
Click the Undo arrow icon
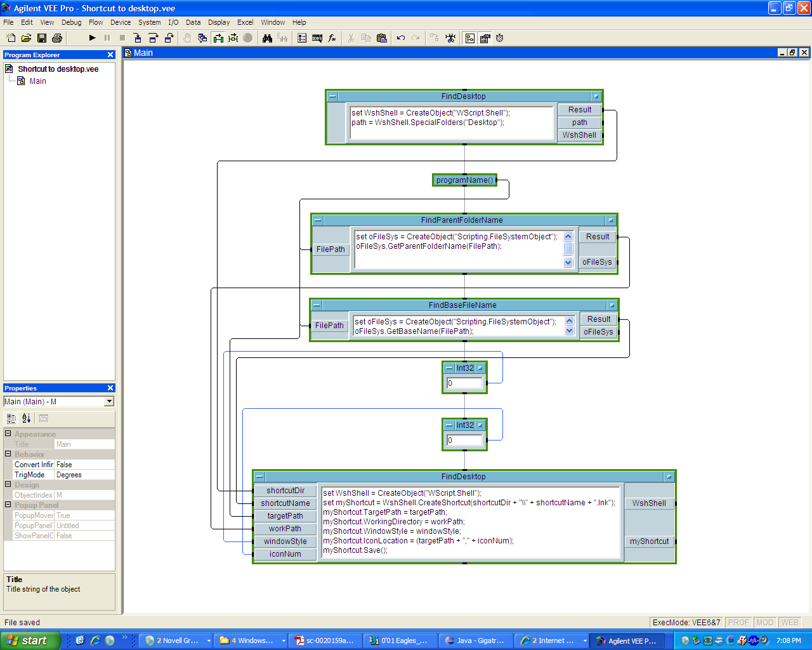400,38
